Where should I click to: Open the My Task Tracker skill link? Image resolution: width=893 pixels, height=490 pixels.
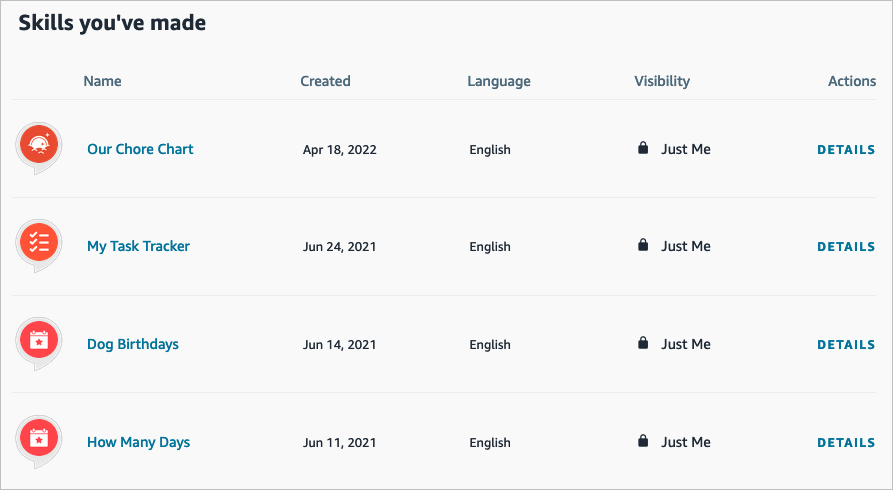(x=138, y=246)
